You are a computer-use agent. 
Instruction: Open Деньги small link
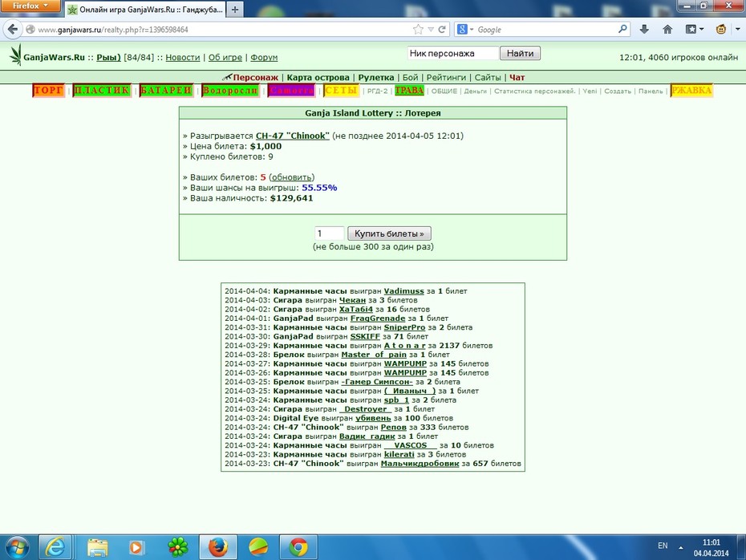tap(476, 91)
